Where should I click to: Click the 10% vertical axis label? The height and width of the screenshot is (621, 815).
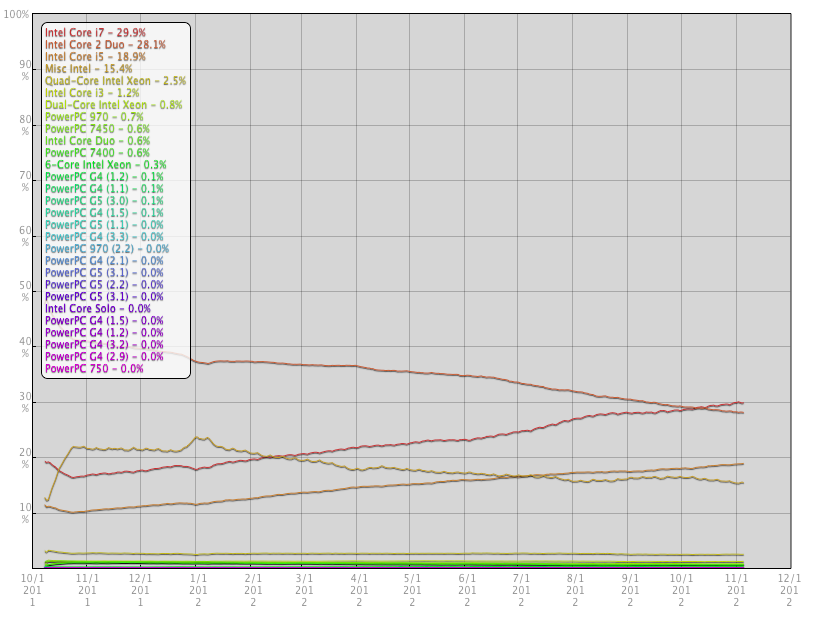[25, 513]
